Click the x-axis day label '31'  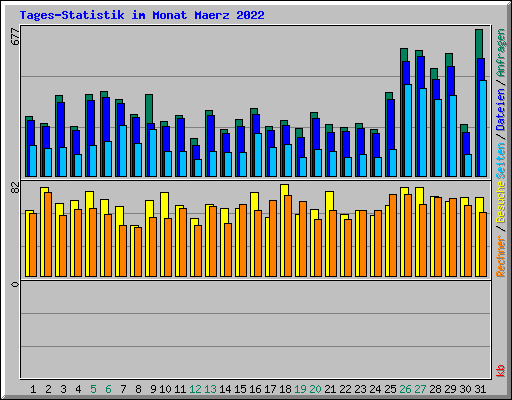(x=480, y=389)
